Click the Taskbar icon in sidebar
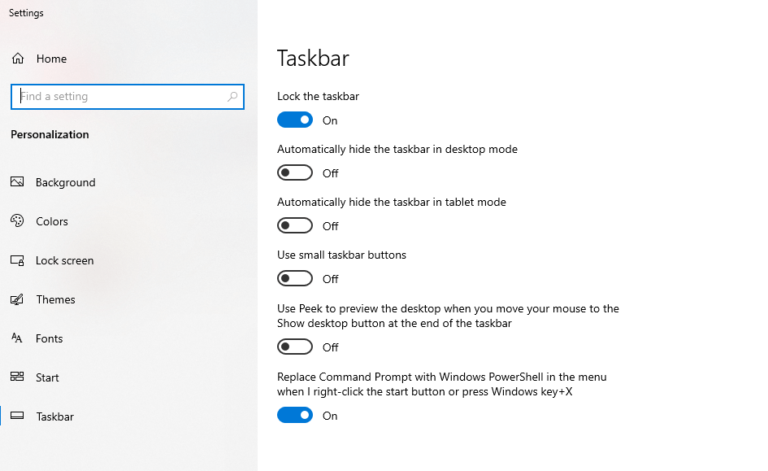Screen dimensions: 768x471 coord(17,416)
